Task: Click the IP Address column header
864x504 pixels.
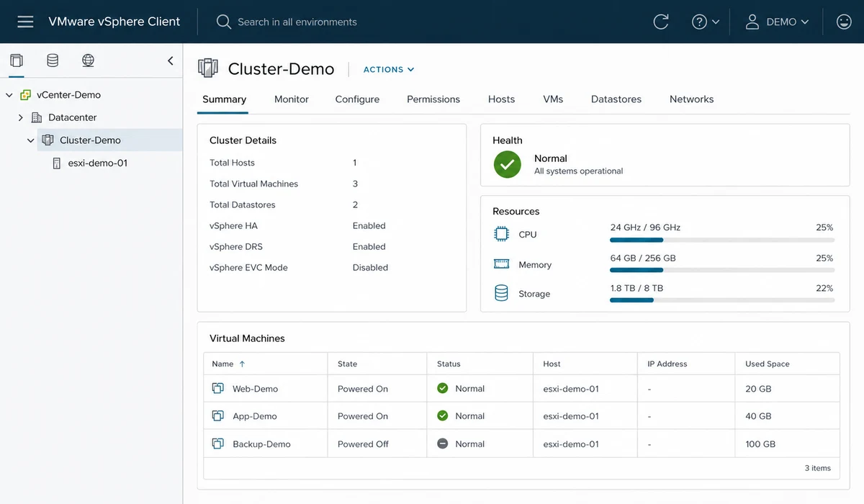Action: [686, 364]
